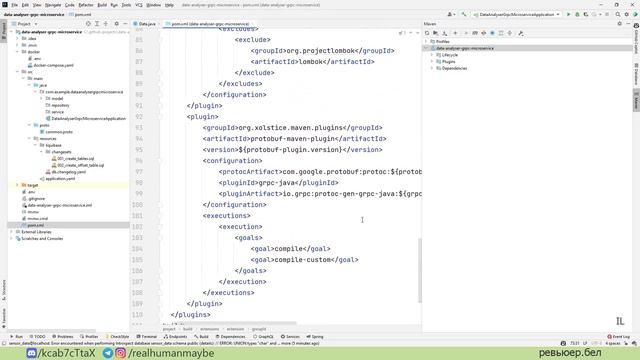The height and width of the screenshot is (360, 640).
Task: Open Services tool window button
Action: point(290,337)
